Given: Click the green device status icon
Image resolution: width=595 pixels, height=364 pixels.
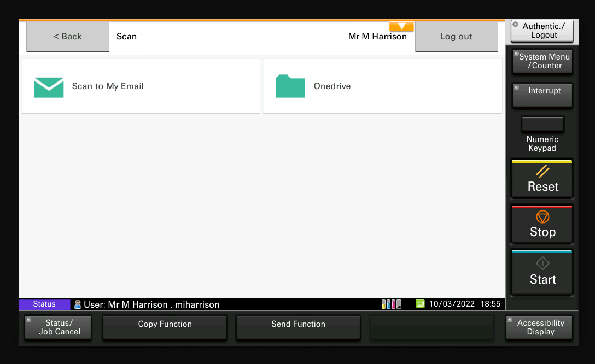Looking at the screenshot, I should (420, 304).
